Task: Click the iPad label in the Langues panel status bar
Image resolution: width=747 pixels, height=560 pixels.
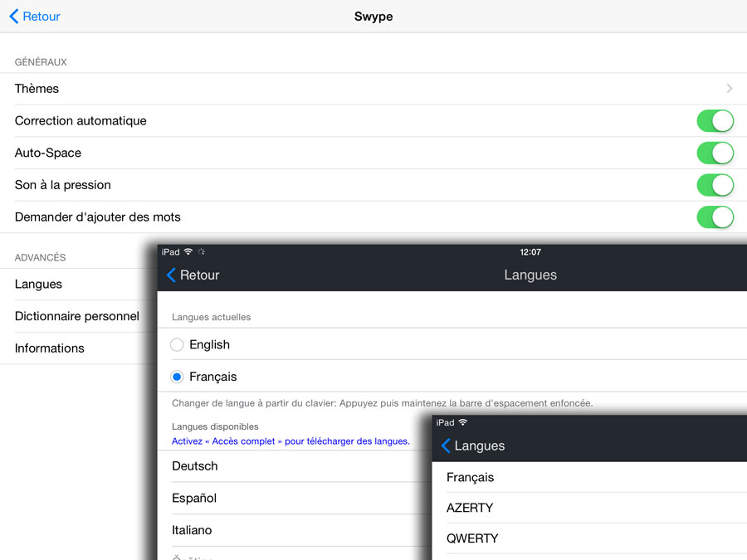Action: pyautogui.click(x=170, y=252)
